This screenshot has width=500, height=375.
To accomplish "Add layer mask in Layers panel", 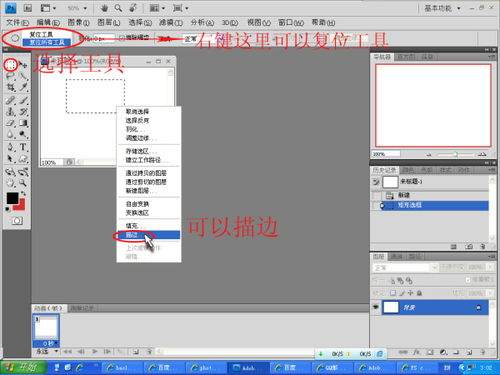I will pyautogui.click(x=430, y=352).
